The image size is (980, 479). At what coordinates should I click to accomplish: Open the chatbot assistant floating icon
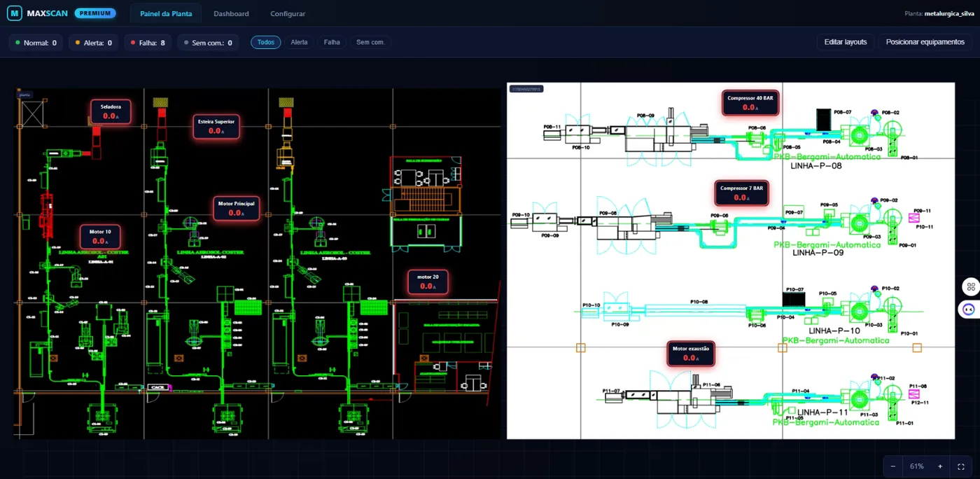click(x=969, y=309)
